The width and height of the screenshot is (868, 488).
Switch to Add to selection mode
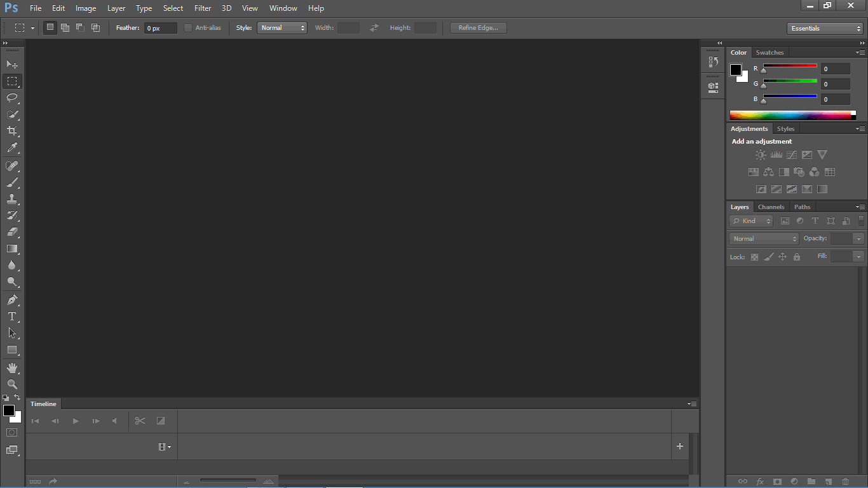coord(65,27)
